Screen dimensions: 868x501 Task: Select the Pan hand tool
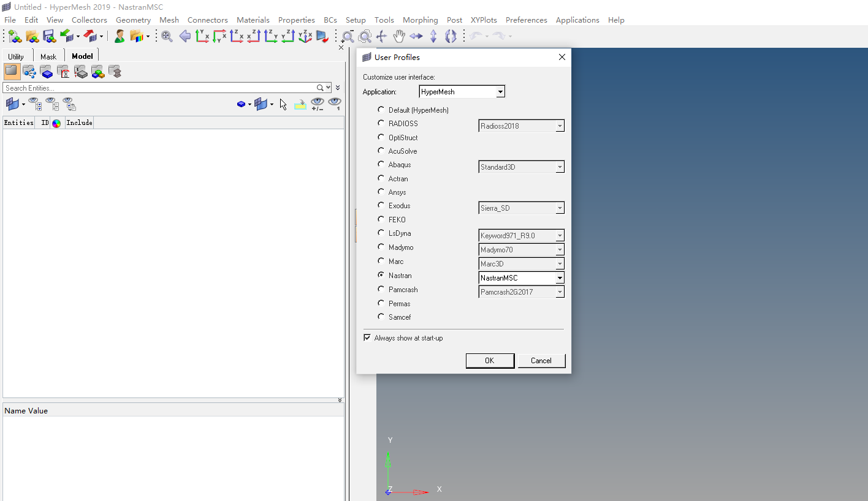click(399, 37)
